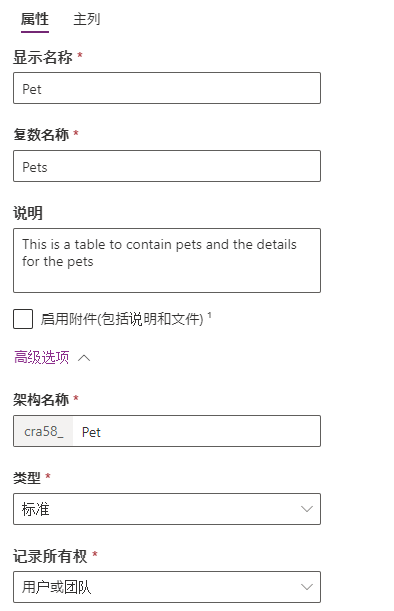Collapse the 高级选项 section link

click(42, 357)
